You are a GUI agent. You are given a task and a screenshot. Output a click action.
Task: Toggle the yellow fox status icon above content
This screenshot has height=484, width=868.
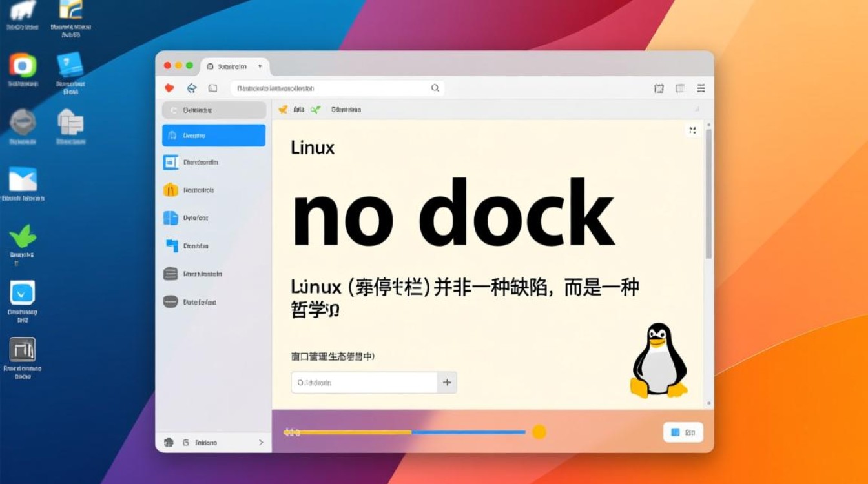(282, 109)
